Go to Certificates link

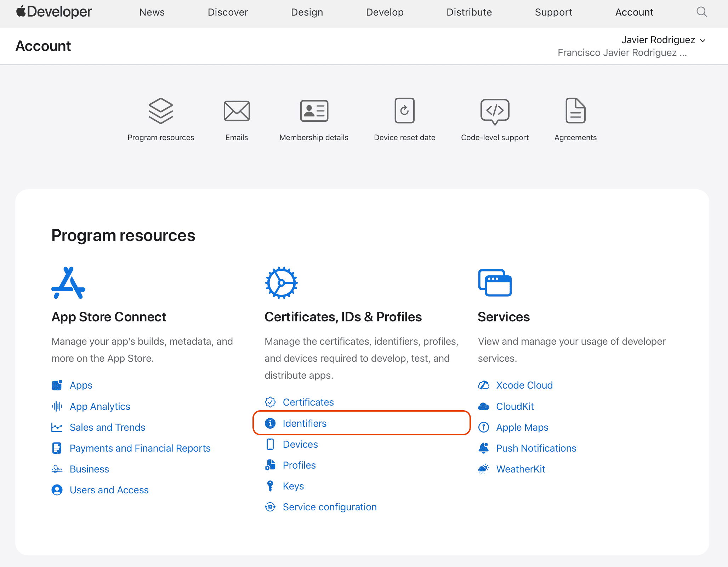point(308,402)
